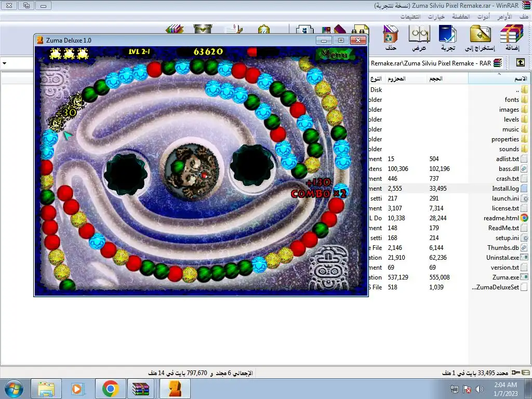
Task: Click the إستخراج إلى (Extract To) toolbar icon
Action: click(480, 37)
